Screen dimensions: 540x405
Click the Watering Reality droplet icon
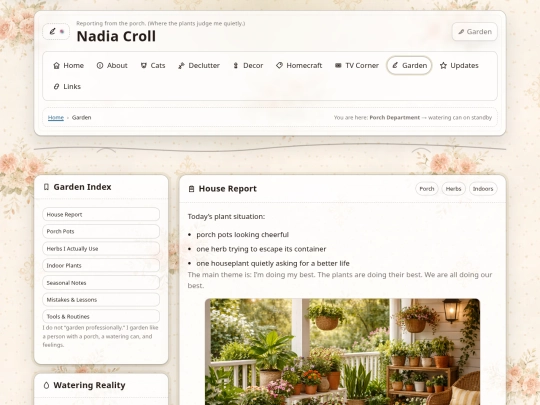point(46,385)
